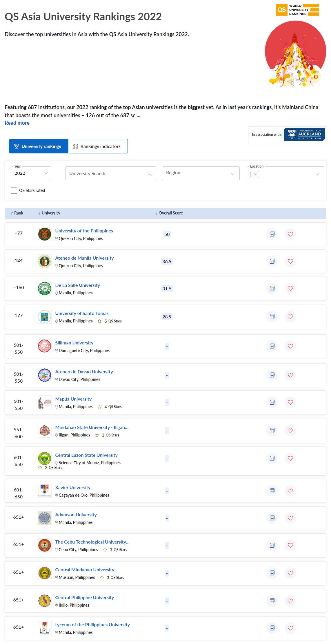This screenshot has height=644, width=331.
Task: Open Adamson University link
Action: click(76, 515)
